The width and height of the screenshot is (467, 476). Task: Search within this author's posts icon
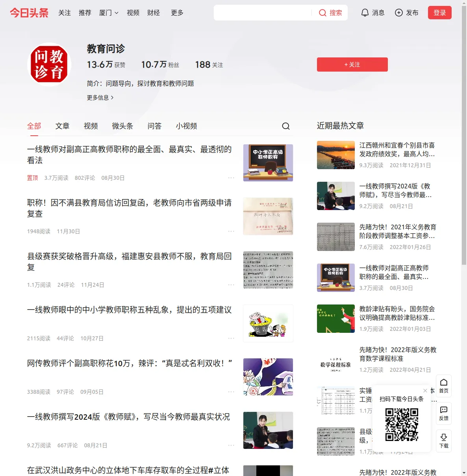pyautogui.click(x=286, y=126)
